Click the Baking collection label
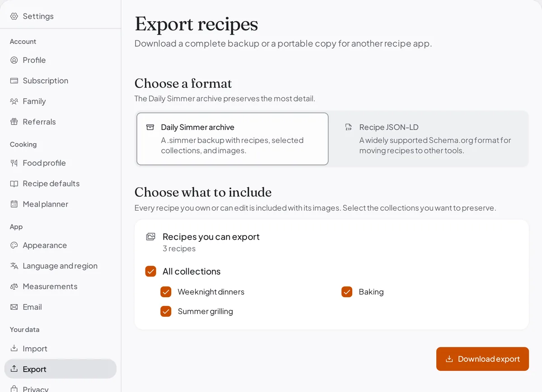 click(x=371, y=292)
